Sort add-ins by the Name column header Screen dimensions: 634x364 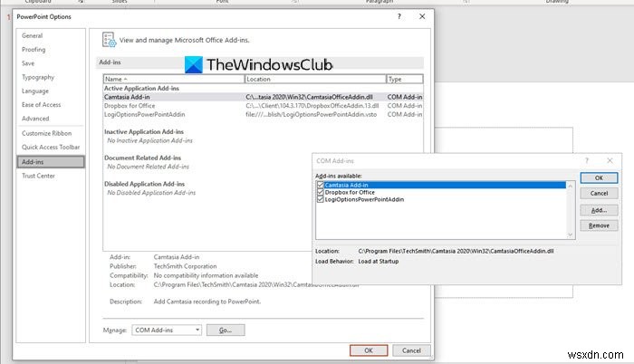(174, 80)
